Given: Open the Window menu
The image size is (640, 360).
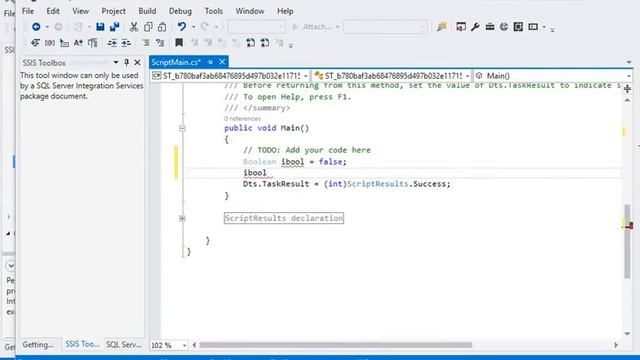Looking at the screenshot, I should pyautogui.click(x=249, y=11).
